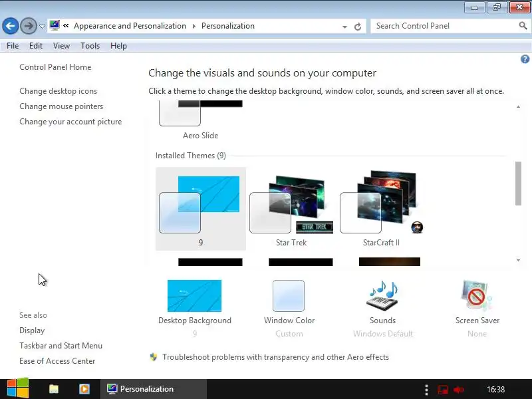Click the search magnifier icon
Screen dimensions: 532x399
pyautogui.click(x=523, y=25)
